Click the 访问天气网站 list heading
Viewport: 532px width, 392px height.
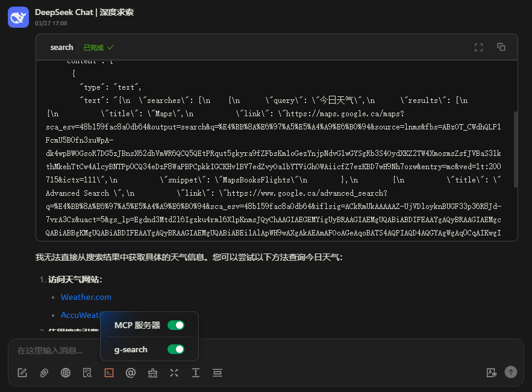[75, 279]
